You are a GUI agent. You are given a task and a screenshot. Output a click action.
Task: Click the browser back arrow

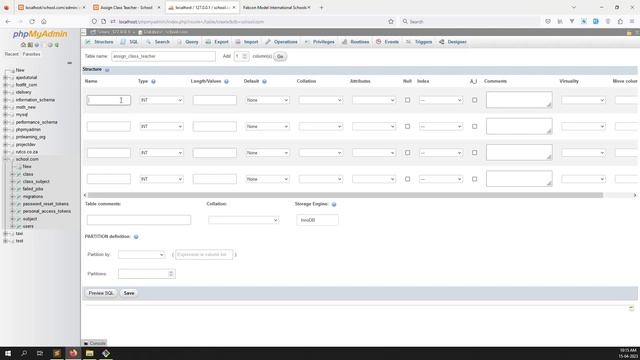[x=8, y=21]
